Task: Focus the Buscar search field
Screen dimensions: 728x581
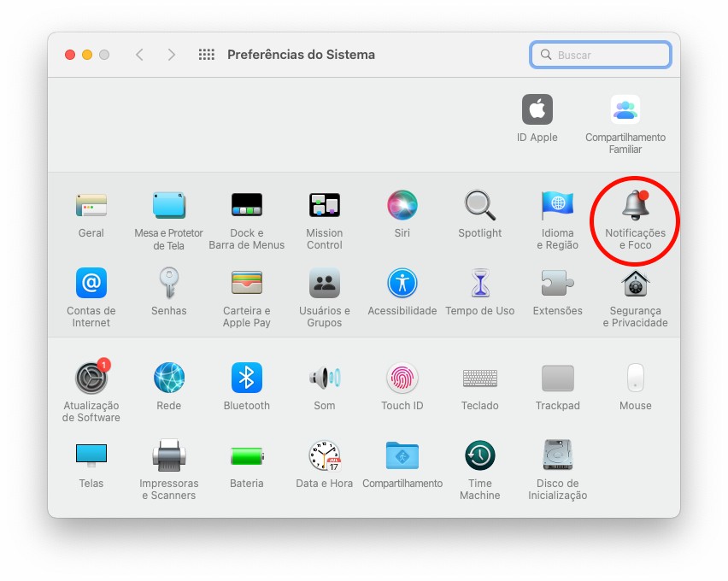Action: click(x=601, y=55)
